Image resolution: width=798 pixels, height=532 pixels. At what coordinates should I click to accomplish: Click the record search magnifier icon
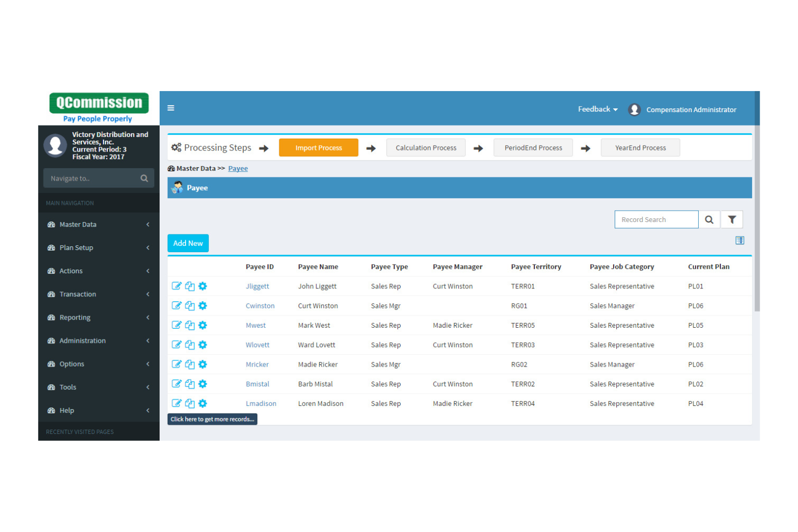pyautogui.click(x=709, y=219)
